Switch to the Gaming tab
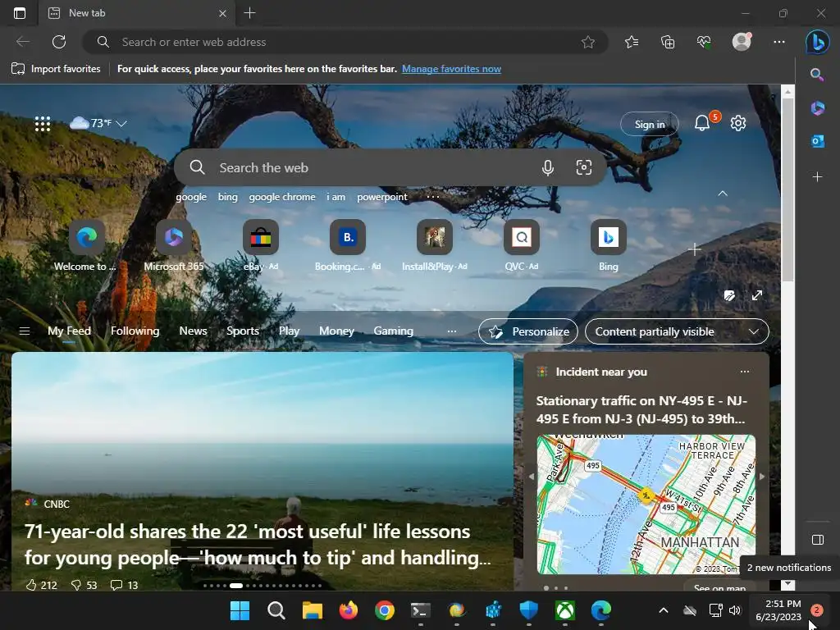 (393, 331)
